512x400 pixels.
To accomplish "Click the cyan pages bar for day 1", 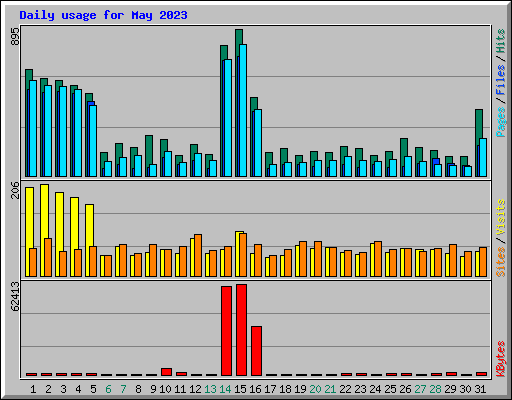I will (x=33, y=128).
